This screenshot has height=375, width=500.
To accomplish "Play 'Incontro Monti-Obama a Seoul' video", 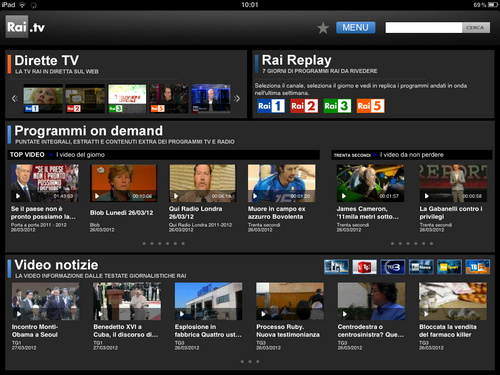I will click(45, 301).
